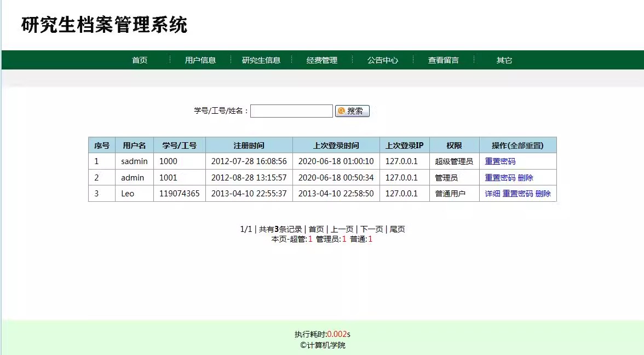Click registration time 2012-07-28 16:08:56
The width and height of the screenshot is (644, 355).
point(249,161)
